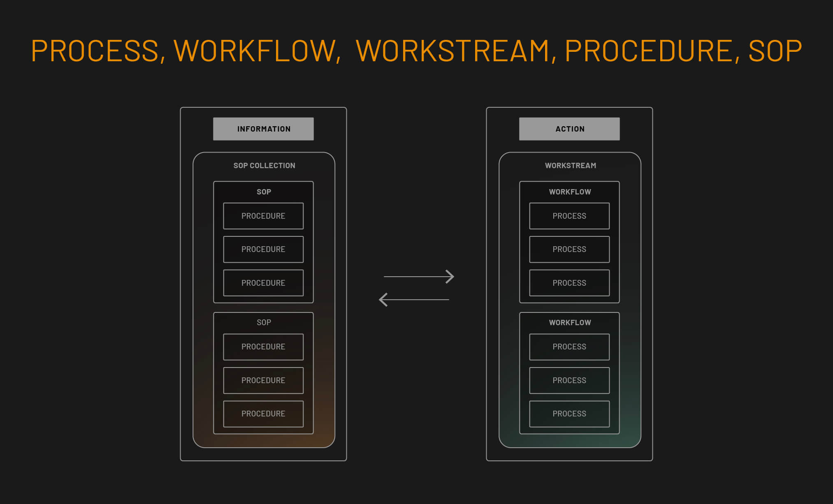
Task: Click the bottom WORKFLOW group label
Action: [569, 322]
